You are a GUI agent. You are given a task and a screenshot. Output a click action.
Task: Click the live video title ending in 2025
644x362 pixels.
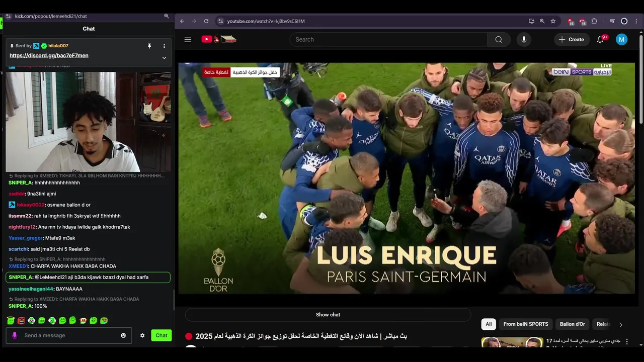point(301,336)
